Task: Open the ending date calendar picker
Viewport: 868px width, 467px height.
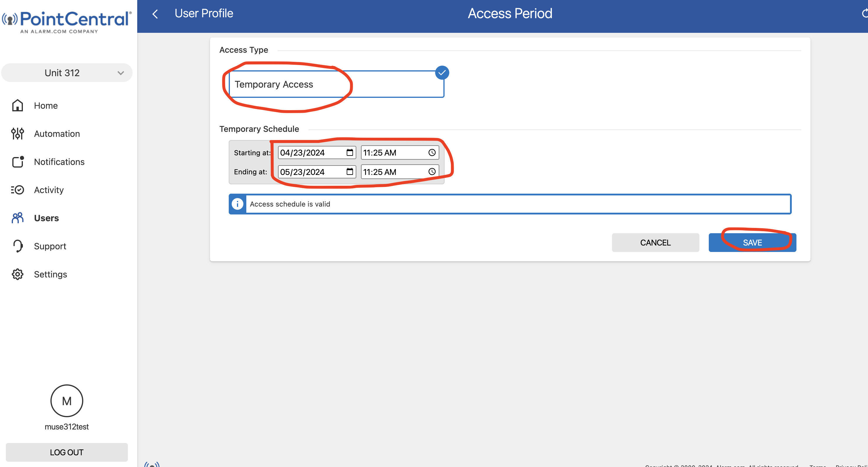Action: tap(350, 172)
